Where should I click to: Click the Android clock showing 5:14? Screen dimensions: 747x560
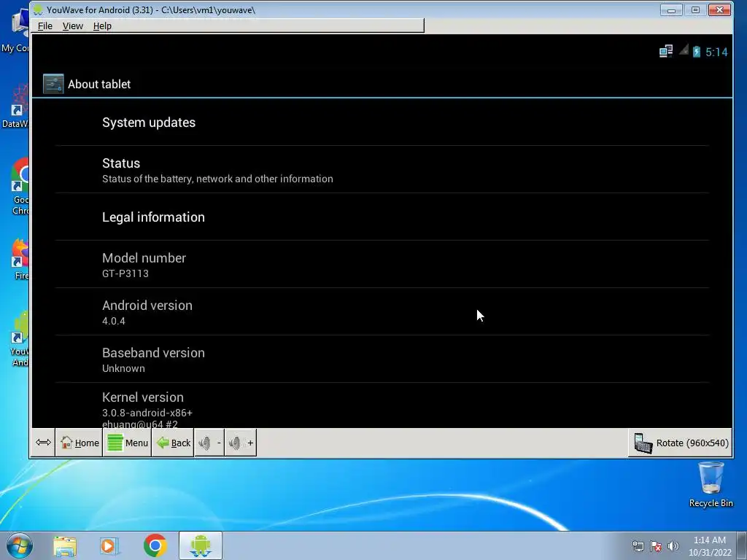click(x=716, y=52)
